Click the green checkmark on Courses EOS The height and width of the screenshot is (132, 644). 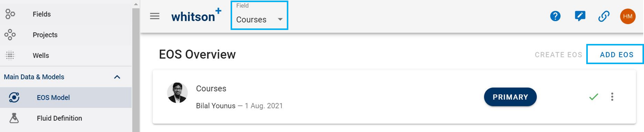593,97
